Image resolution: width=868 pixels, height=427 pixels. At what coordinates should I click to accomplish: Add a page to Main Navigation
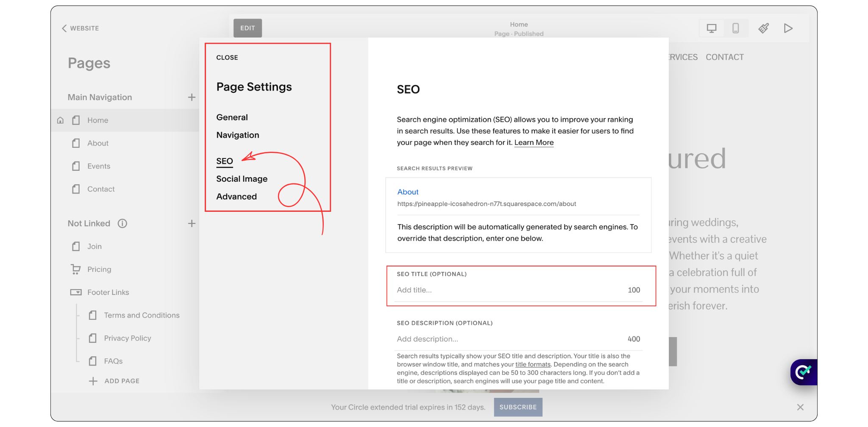coord(192,97)
